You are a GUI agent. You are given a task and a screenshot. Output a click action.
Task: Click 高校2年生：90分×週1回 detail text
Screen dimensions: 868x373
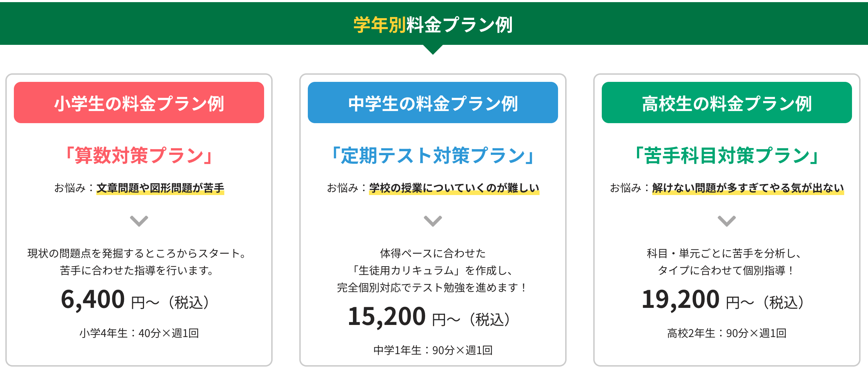pos(727,333)
